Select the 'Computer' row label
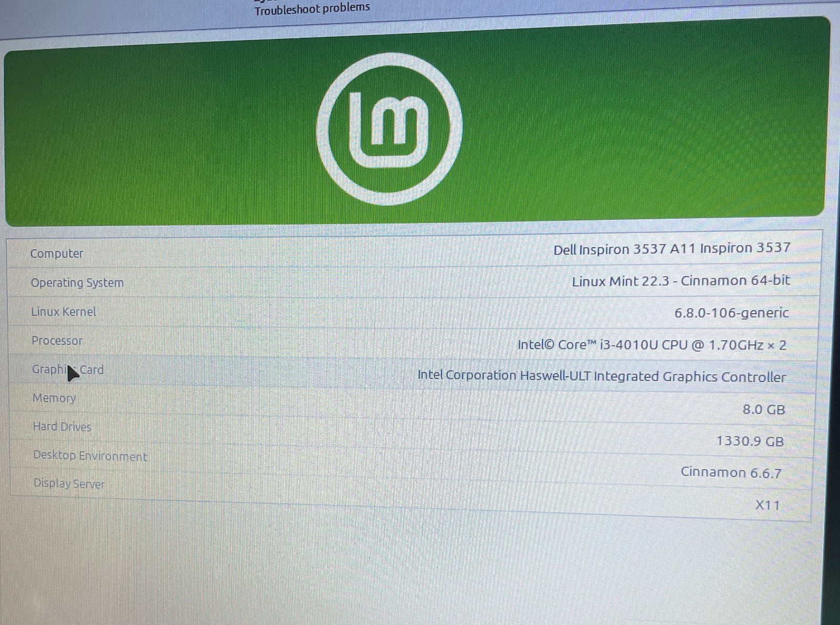This screenshot has height=625, width=840. point(57,253)
